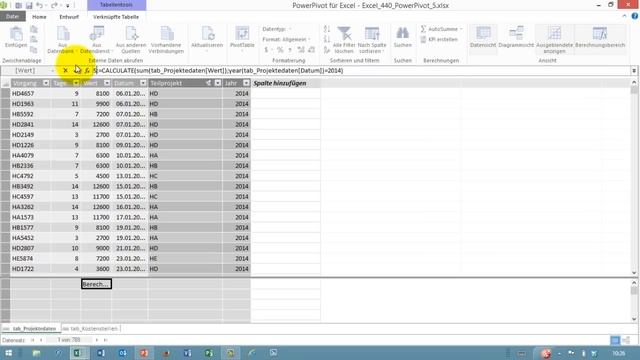Click the thousands separator format icon

point(290,50)
